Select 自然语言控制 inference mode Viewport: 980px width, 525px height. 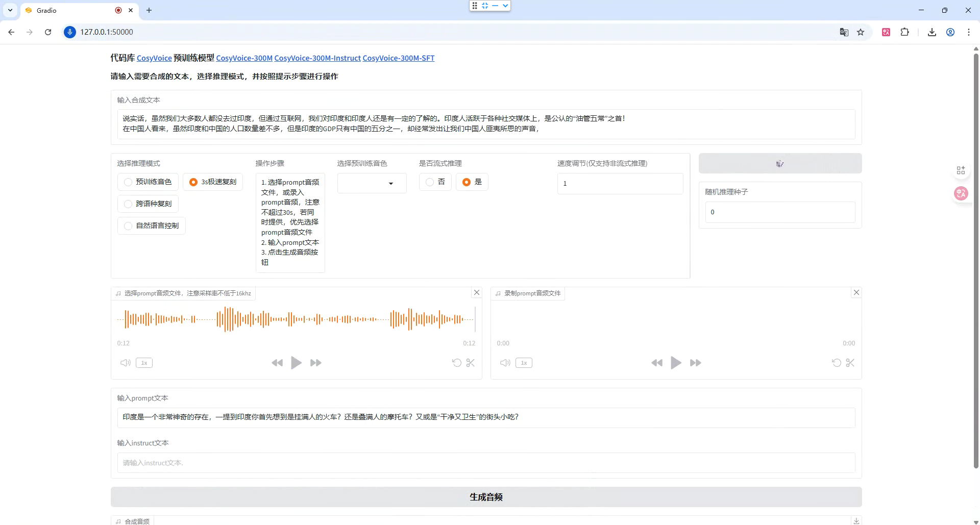click(x=152, y=226)
